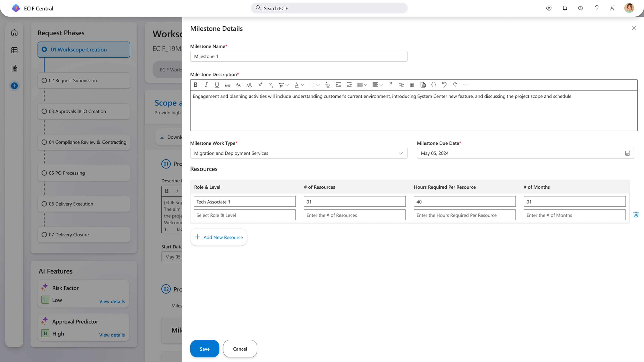
Task: Open the H1 heading style dropdown
Action: tap(314, 85)
